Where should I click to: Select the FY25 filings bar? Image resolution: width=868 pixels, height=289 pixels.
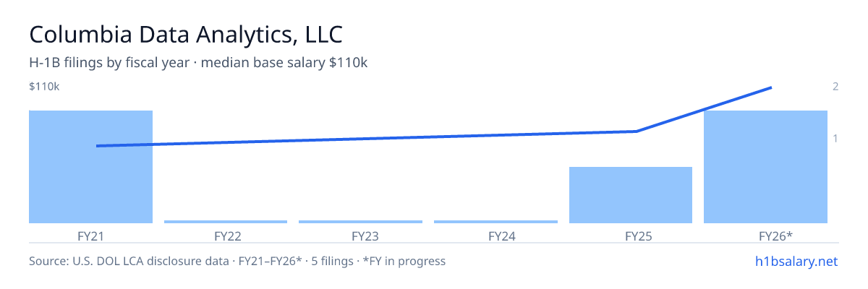631,195
